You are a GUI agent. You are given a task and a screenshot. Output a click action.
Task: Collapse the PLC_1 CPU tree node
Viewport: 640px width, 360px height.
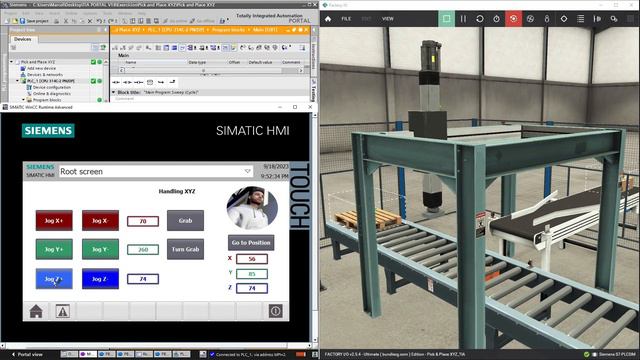point(18,81)
